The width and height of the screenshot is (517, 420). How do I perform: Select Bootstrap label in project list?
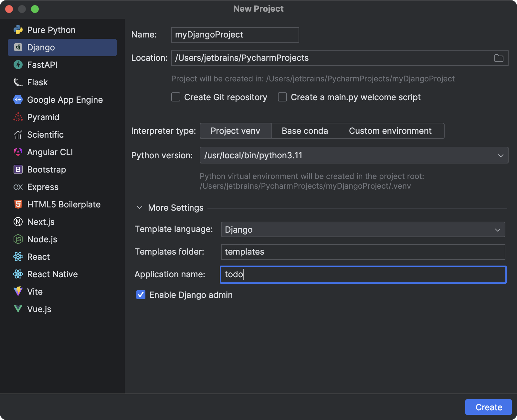(x=47, y=170)
